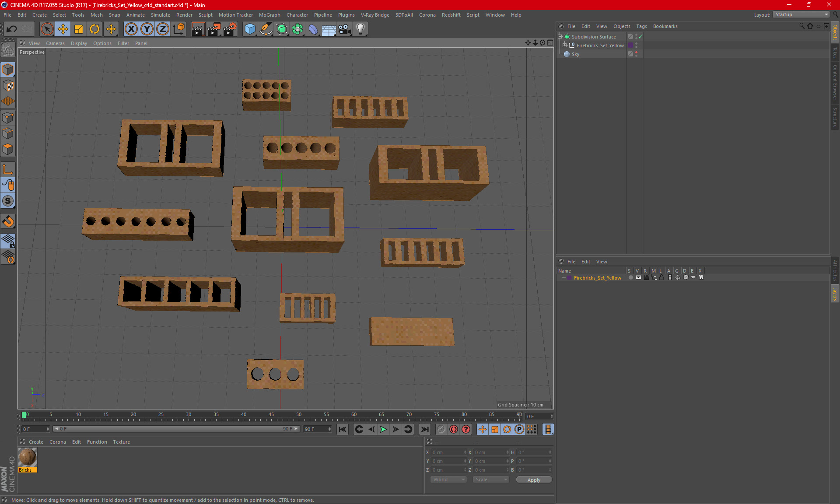Go to end of animation
The image size is (840, 504).
(x=424, y=429)
